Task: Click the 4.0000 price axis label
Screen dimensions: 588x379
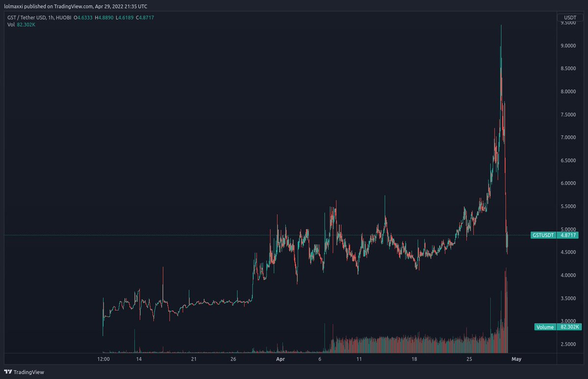Action: coord(568,275)
